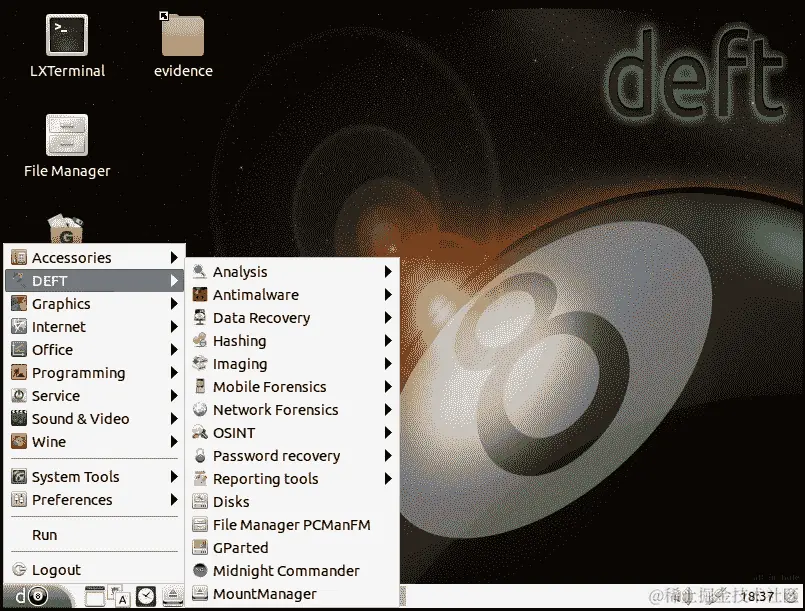Image resolution: width=805 pixels, height=611 pixels.
Task: Click the Logout icon in main menu
Action: click(x=19, y=569)
